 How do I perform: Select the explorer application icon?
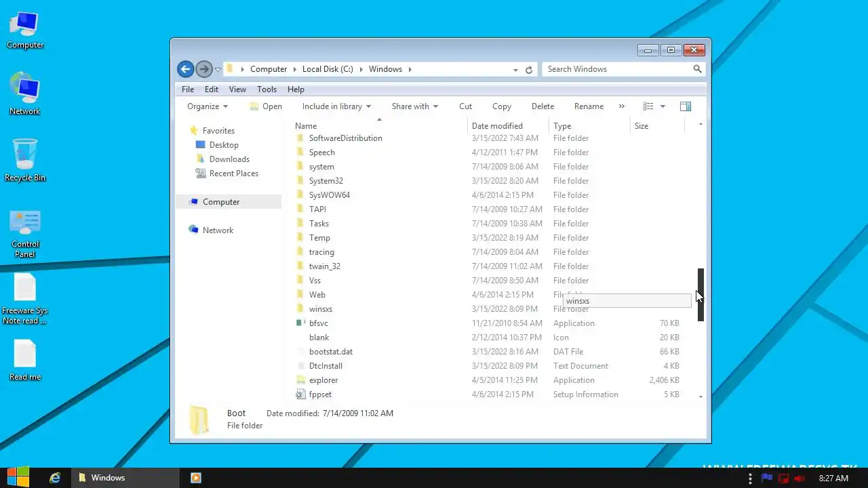(300, 380)
